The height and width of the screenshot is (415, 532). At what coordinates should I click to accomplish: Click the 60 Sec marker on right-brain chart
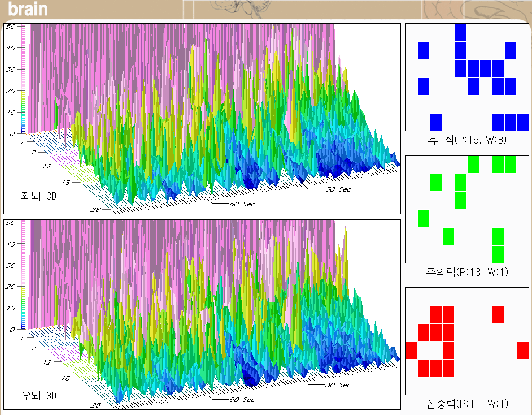tap(240, 400)
